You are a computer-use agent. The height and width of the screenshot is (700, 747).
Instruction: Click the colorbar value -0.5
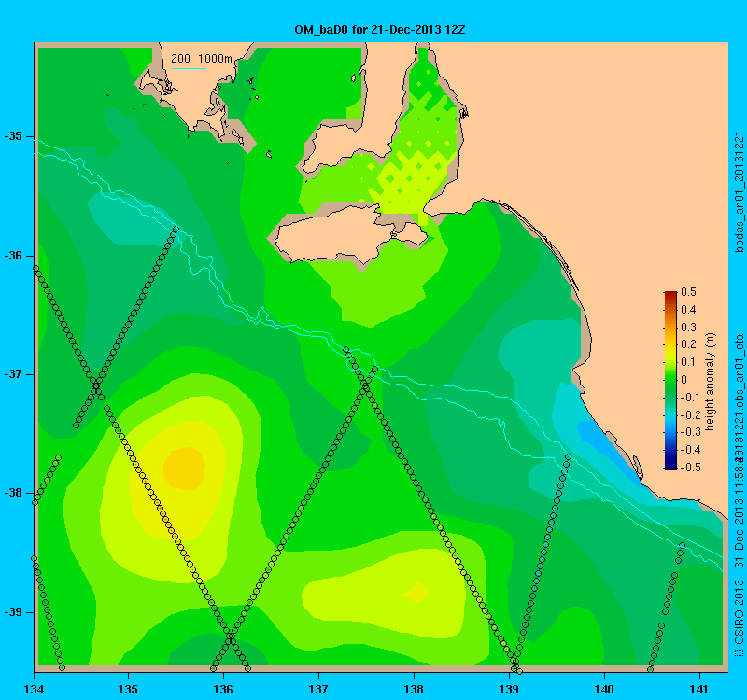coord(690,468)
